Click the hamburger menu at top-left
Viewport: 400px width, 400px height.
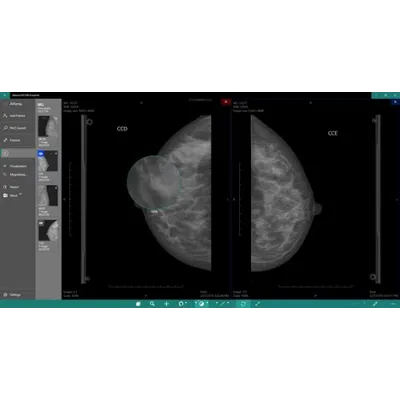click(x=5, y=95)
